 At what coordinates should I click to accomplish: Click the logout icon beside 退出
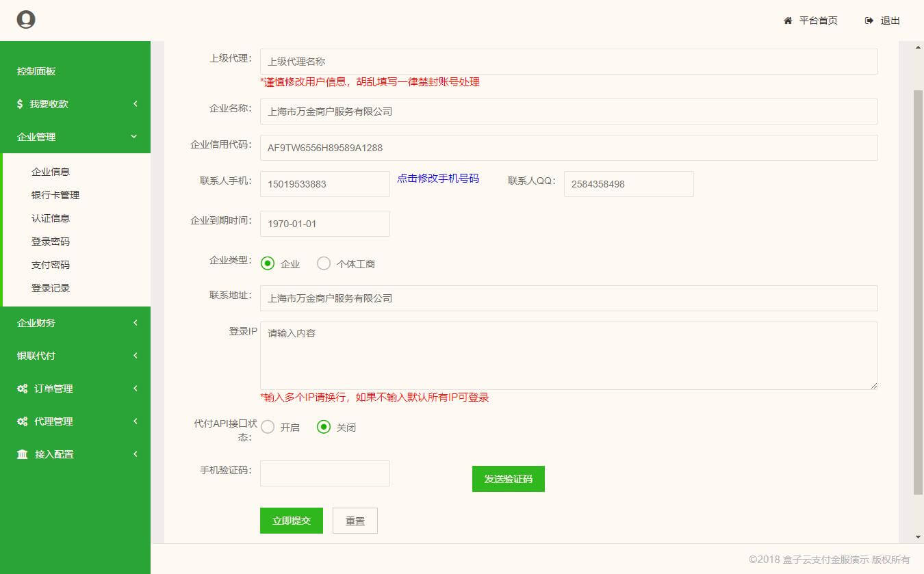(x=869, y=21)
